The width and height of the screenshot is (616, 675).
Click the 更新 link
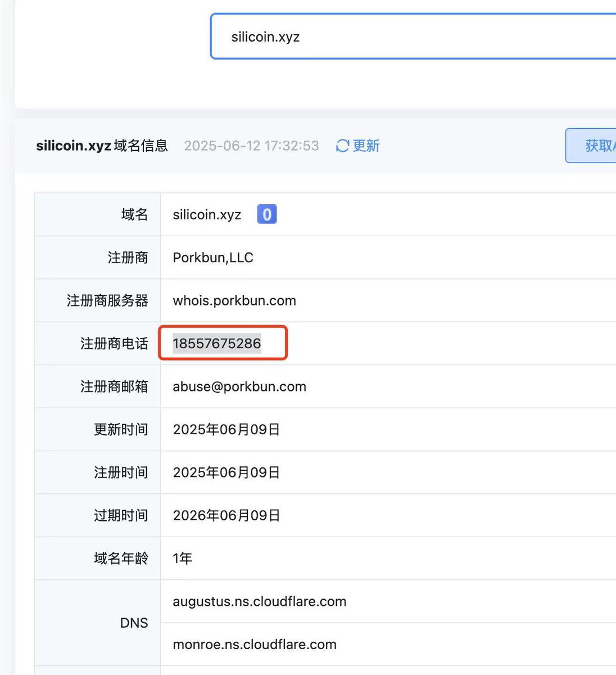(x=366, y=146)
